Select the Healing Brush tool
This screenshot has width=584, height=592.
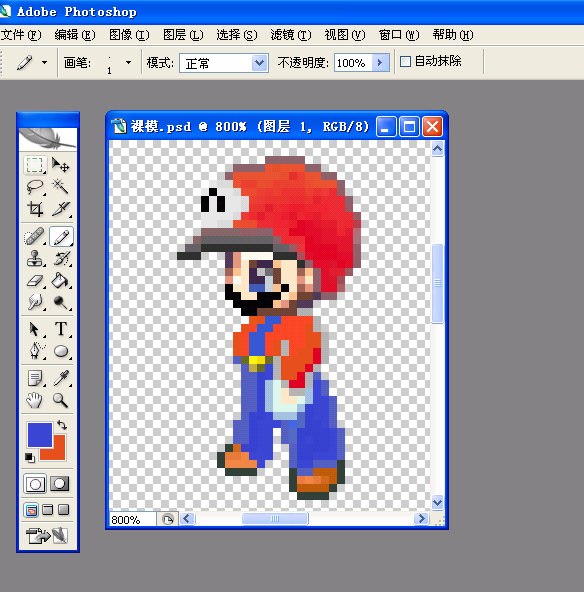click(x=35, y=237)
